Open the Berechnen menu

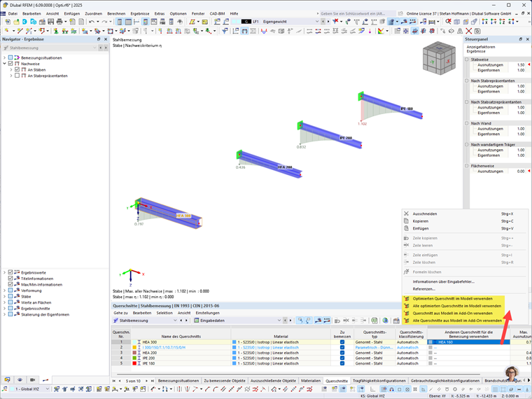tap(116, 13)
